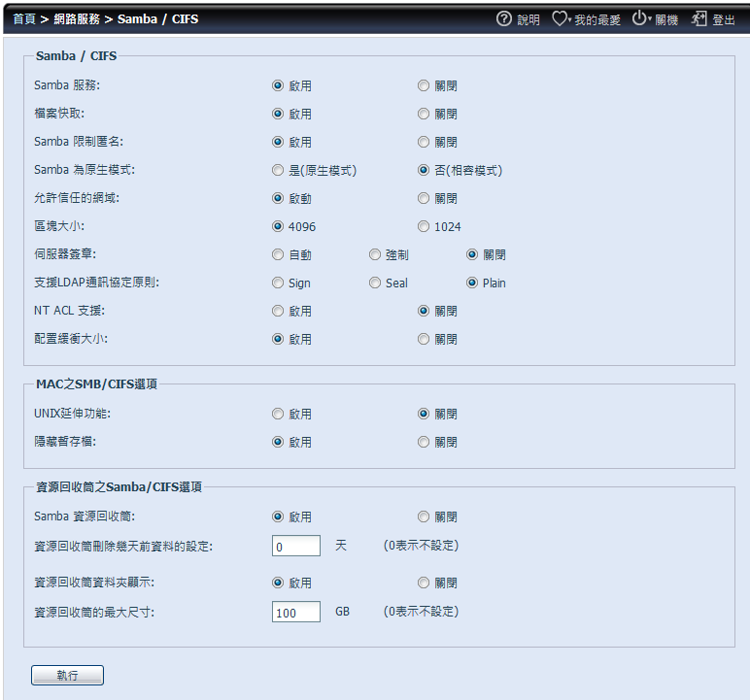This screenshot has width=750, height=700.
Task: Enable Samba 服務 with 啟用
Action: pos(278,85)
